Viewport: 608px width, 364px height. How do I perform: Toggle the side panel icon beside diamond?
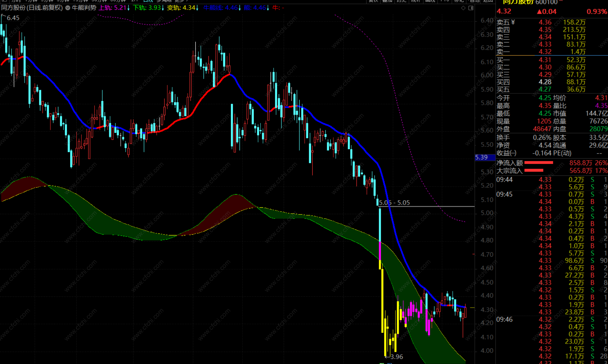tap(471, 8)
